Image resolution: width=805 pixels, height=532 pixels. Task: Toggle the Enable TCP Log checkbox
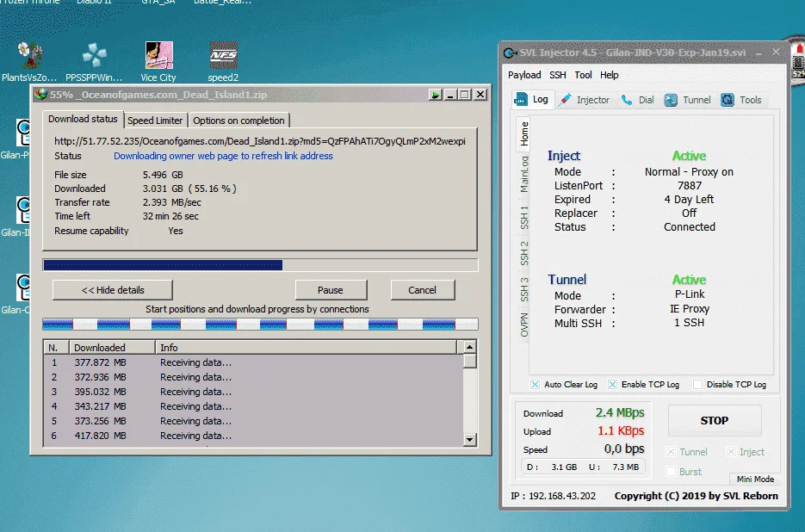click(612, 384)
